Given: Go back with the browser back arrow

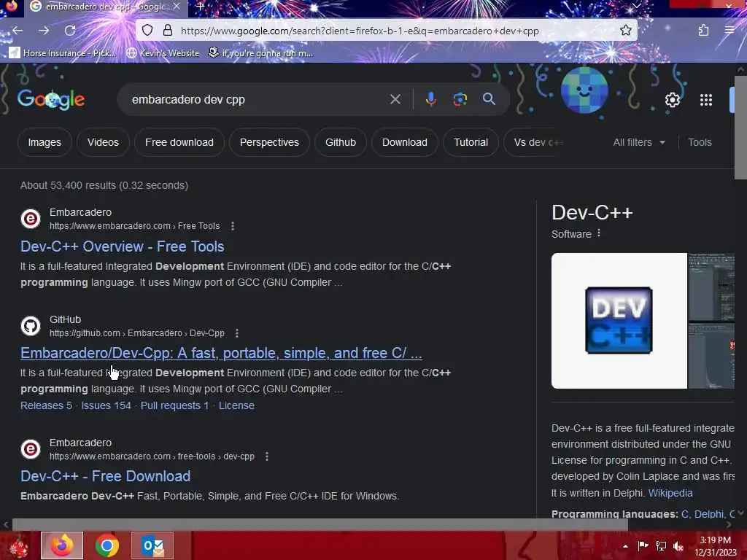Looking at the screenshot, I should coord(18,31).
